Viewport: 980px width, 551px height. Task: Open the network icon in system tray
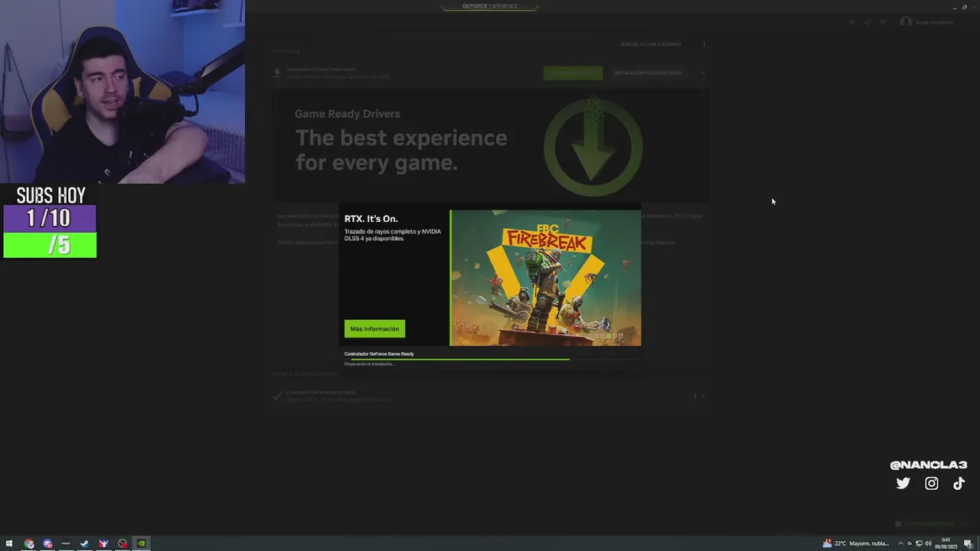tap(919, 543)
